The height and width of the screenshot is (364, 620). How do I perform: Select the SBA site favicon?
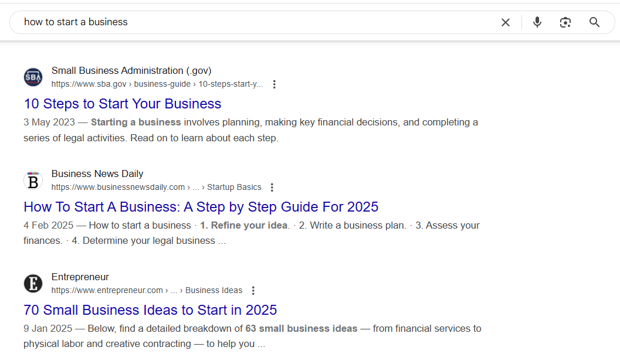click(33, 77)
